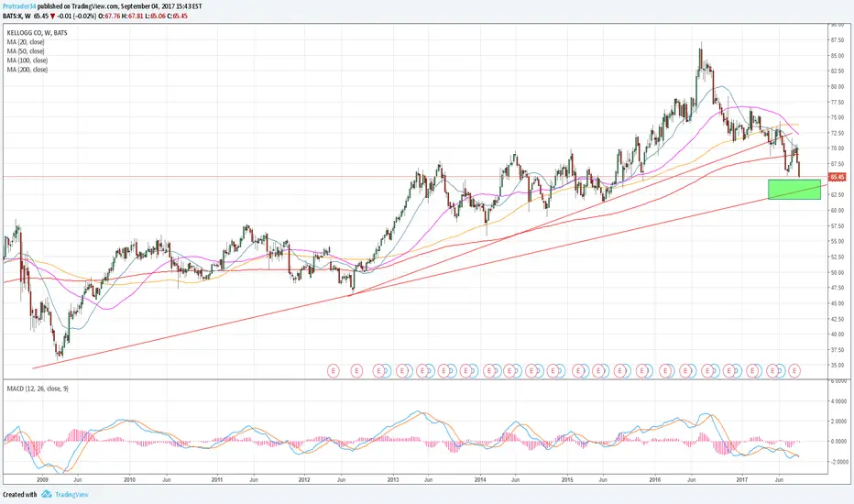854x504 pixels.
Task: Click the 'September 04, 2017 15:43 EST' publish date
Action: (x=162, y=6)
